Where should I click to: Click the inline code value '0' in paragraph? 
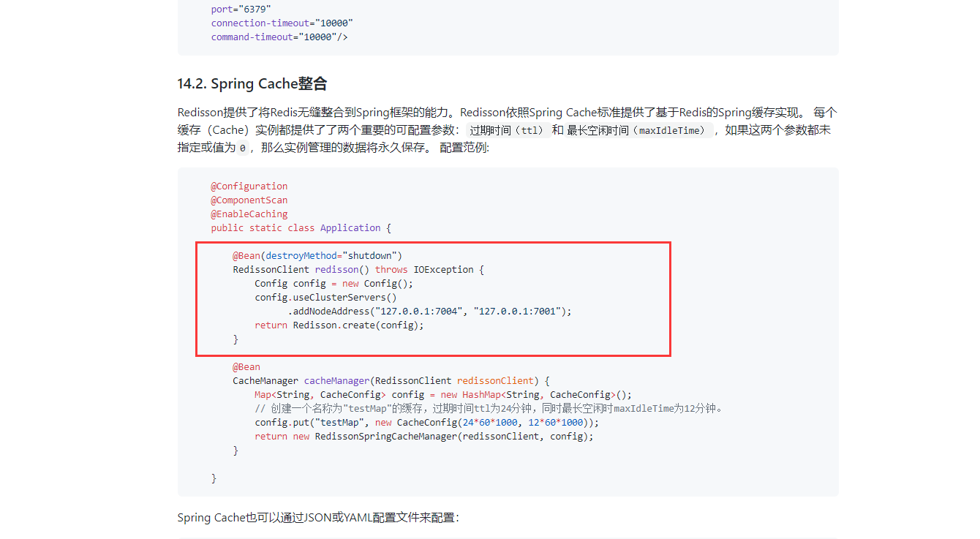(243, 148)
